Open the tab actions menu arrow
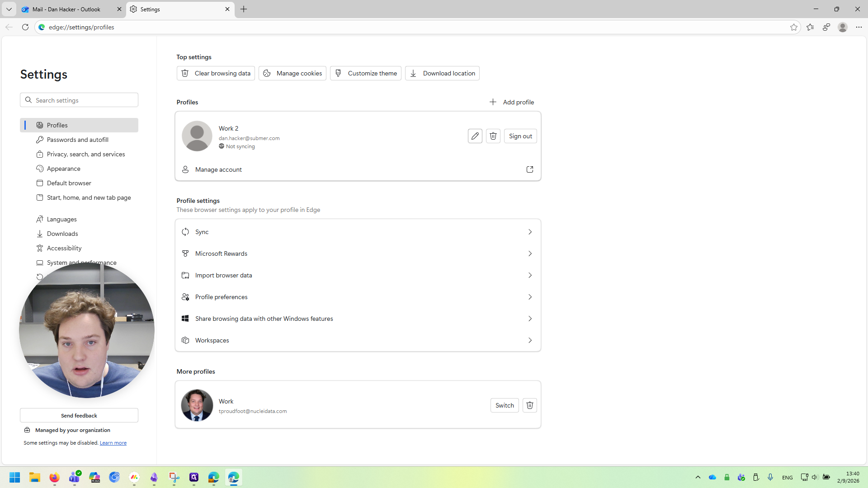This screenshot has width=868, height=488. pyautogui.click(x=9, y=9)
